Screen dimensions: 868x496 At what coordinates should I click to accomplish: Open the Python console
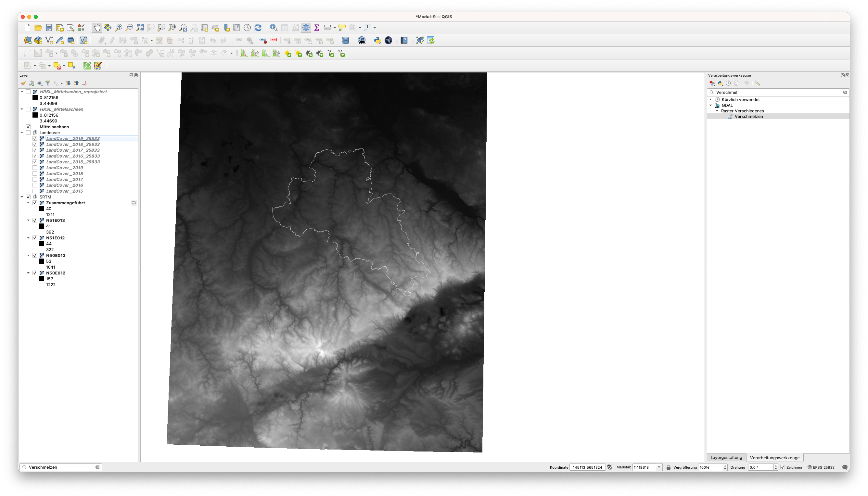[377, 41]
